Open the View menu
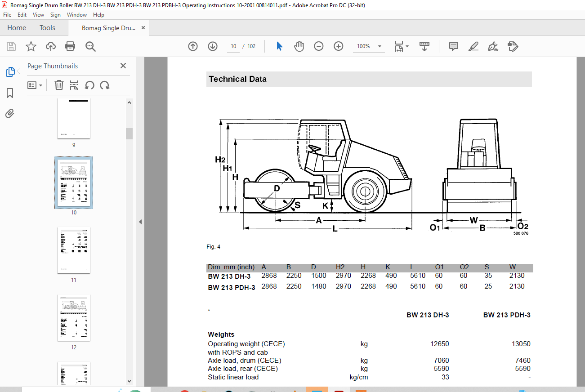Image resolution: width=585 pixels, height=392 pixels. [38, 15]
